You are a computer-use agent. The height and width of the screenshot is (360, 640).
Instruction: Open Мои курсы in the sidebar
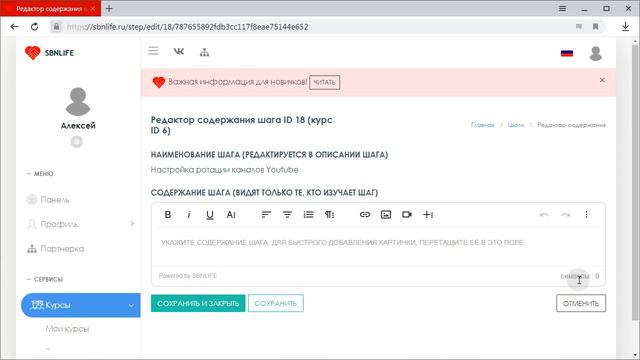click(x=67, y=329)
